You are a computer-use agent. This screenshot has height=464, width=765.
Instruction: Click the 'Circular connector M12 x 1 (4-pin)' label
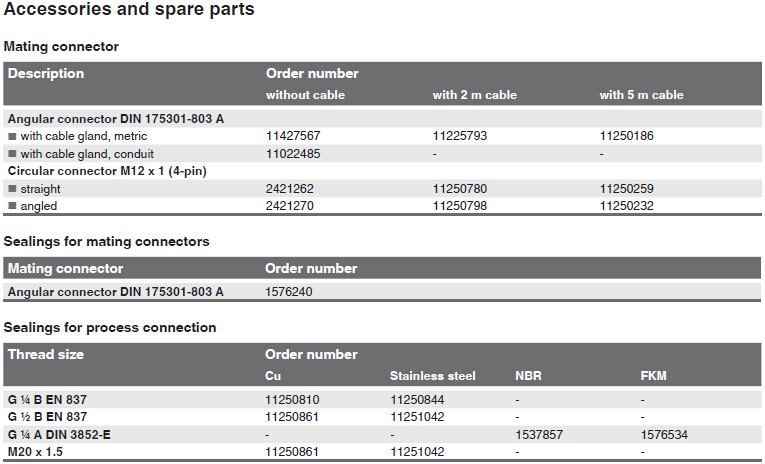pyautogui.click(x=107, y=171)
